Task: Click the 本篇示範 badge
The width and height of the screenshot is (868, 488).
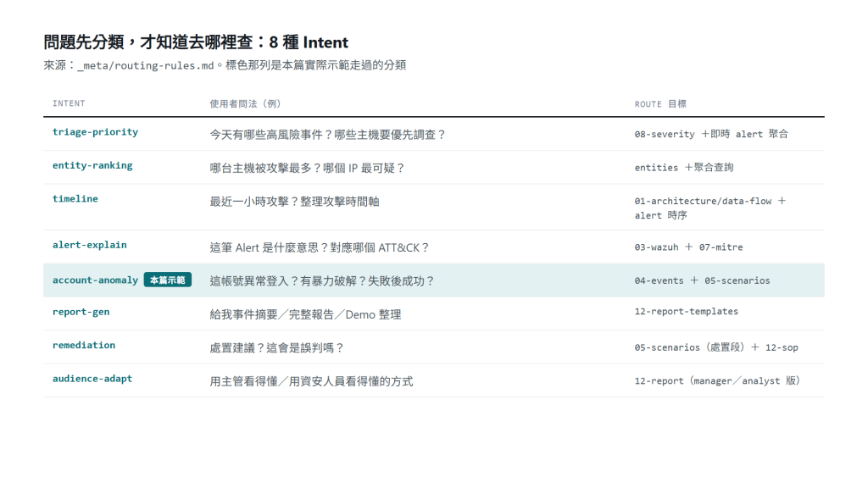Action: point(168,280)
